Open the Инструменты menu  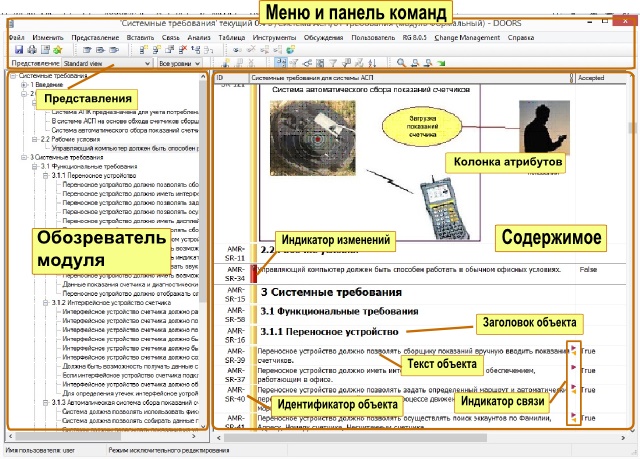274,38
